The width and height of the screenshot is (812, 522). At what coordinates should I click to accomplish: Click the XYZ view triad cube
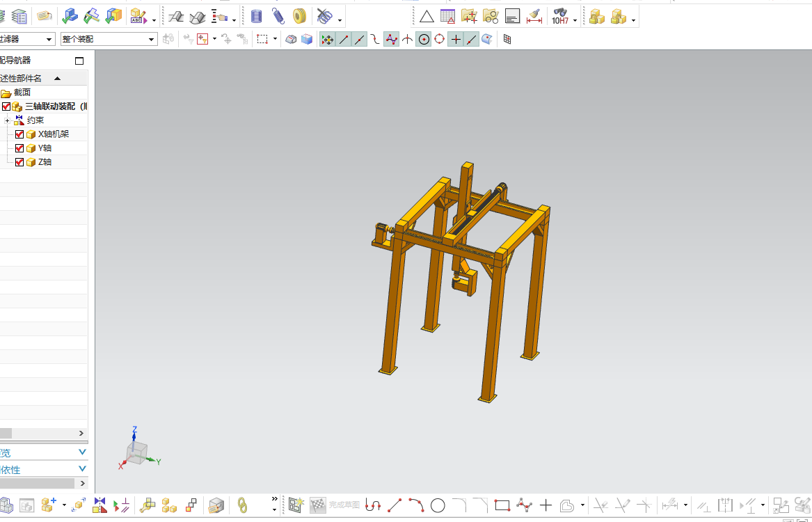pos(136,452)
